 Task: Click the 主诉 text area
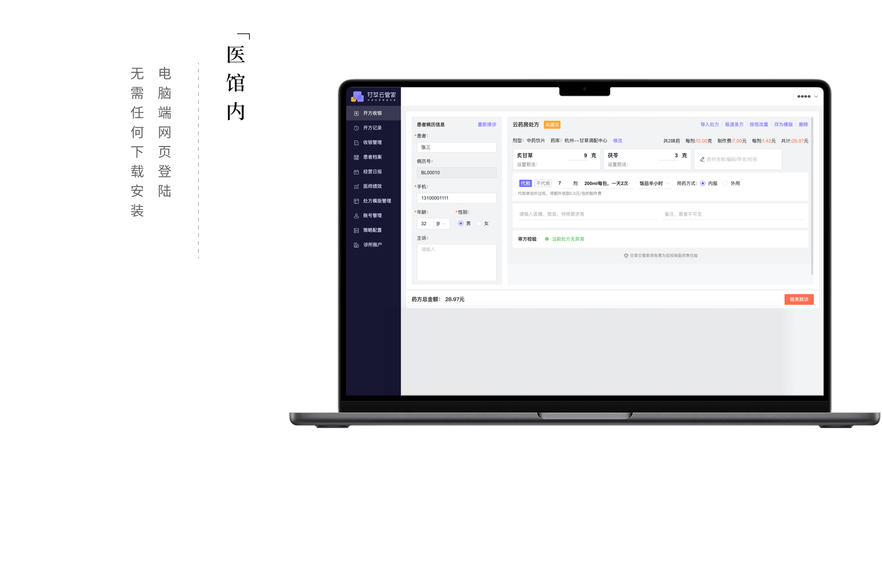[x=457, y=262]
